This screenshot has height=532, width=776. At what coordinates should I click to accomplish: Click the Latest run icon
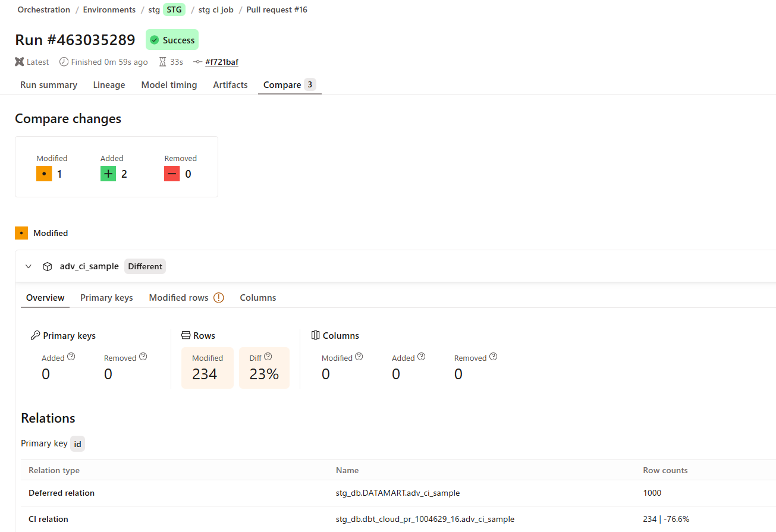point(20,62)
